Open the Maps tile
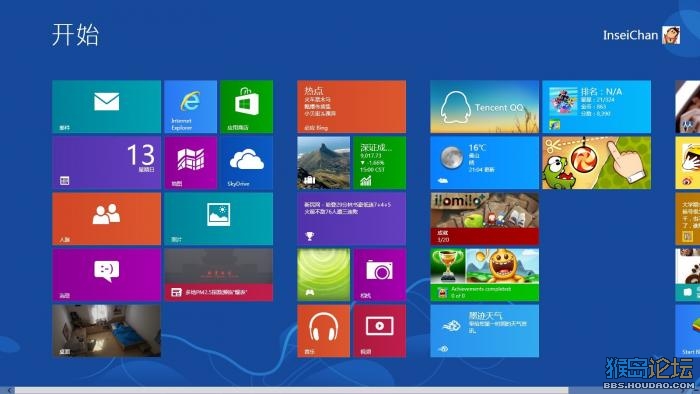This screenshot has height=394, width=700. point(191,163)
